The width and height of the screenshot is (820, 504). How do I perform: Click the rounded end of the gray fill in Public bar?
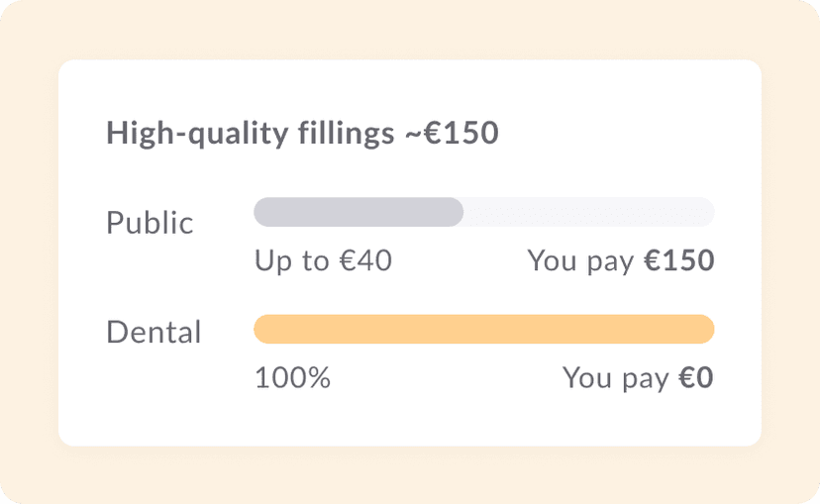point(456,212)
